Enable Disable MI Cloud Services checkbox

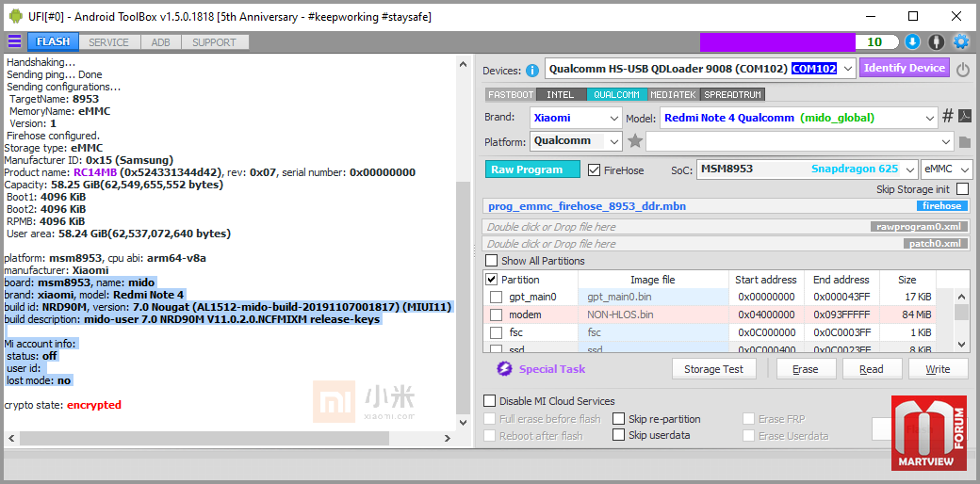[x=490, y=401]
